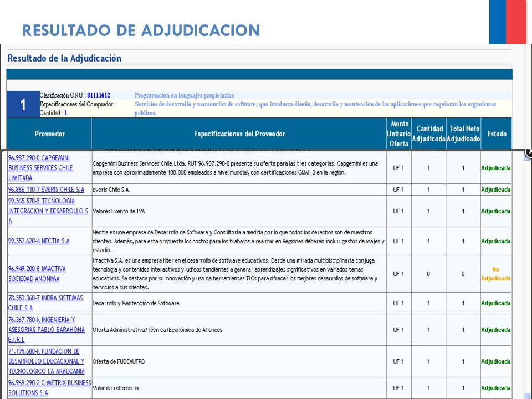Viewport: 532px width, 399px height.
Task: Select the Clasificación ONU code 81111612
Action: [x=99, y=95]
